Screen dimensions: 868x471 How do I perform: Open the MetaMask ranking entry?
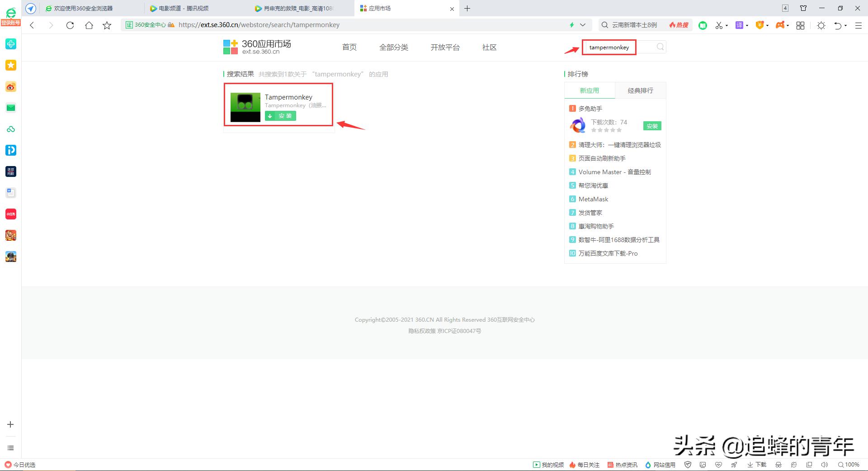(593, 199)
